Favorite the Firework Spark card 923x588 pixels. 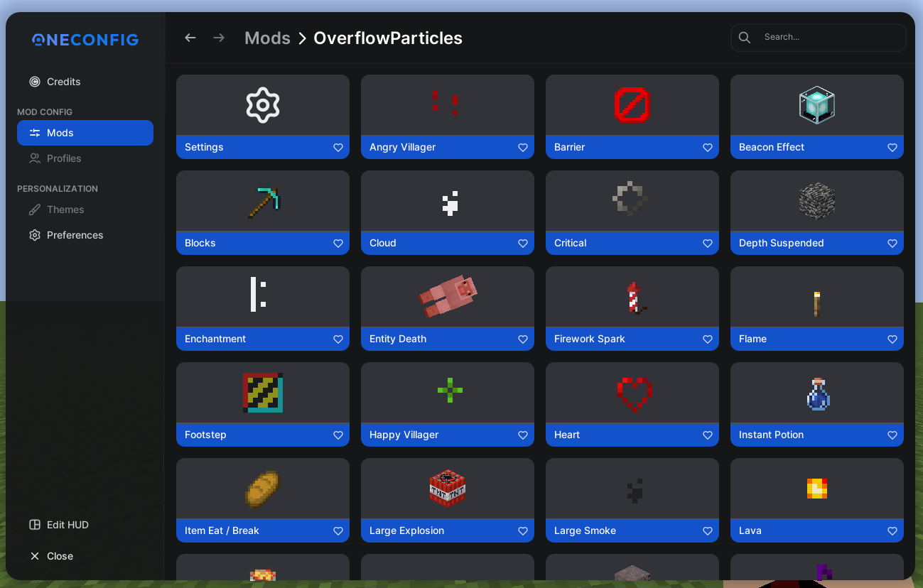click(x=708, y=339)
